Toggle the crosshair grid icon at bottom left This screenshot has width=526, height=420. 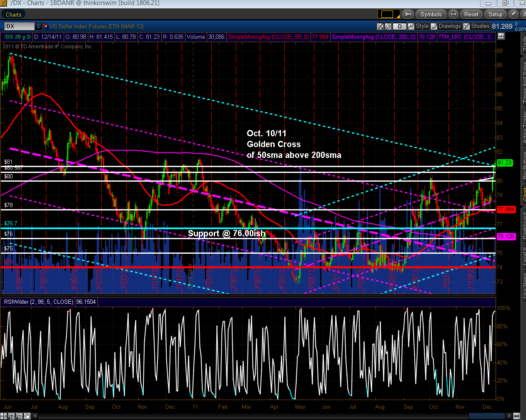(x=3, y=416)
